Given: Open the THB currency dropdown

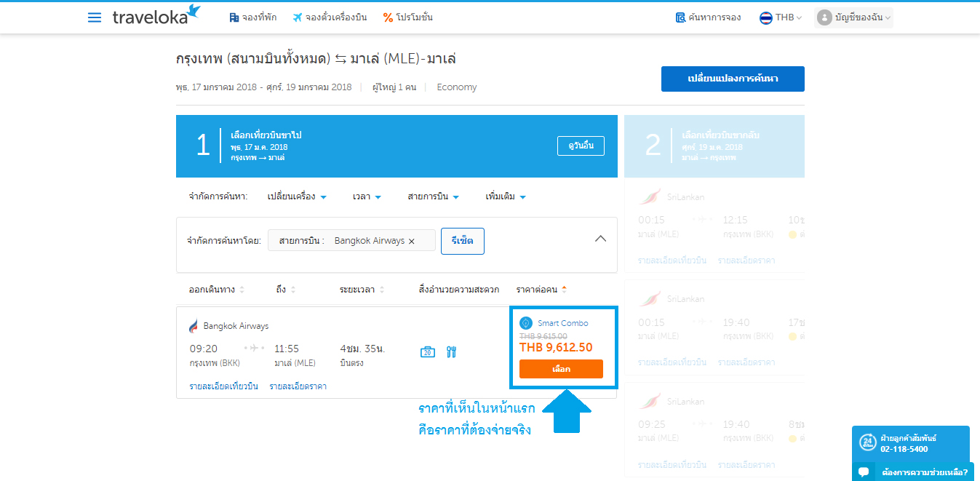Looking at the screenshot, I should pyautogui.click(x=781, y=17).
